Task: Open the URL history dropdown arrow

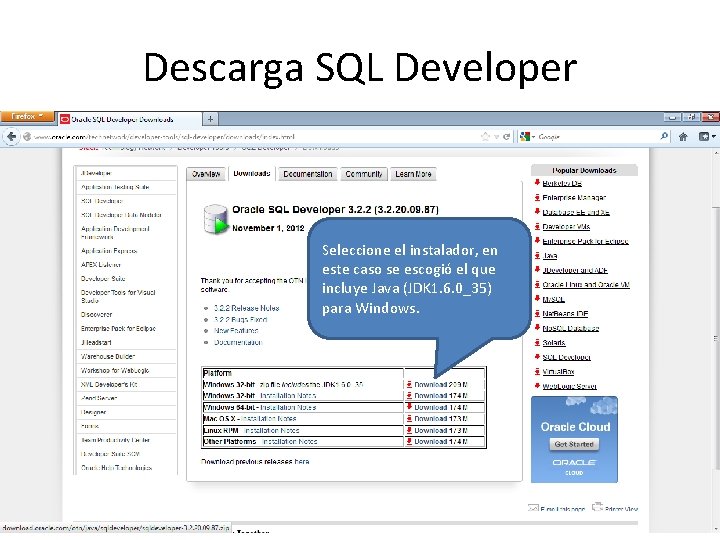Action: pos(496,137)
